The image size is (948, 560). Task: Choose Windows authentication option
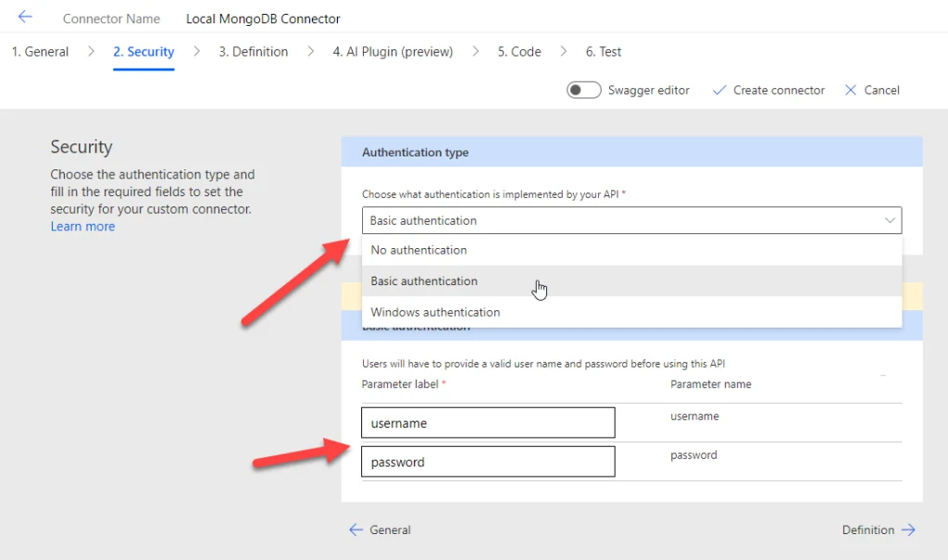coord(631,312)
